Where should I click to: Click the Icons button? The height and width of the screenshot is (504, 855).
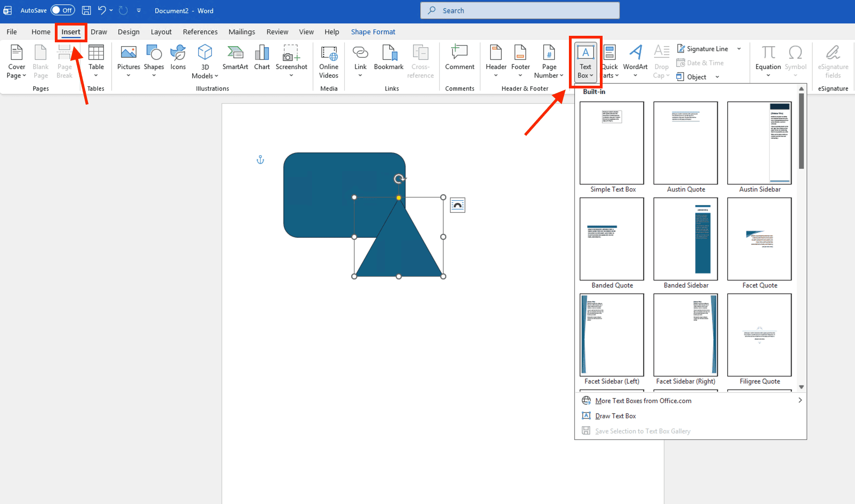[x=178, y=58]
